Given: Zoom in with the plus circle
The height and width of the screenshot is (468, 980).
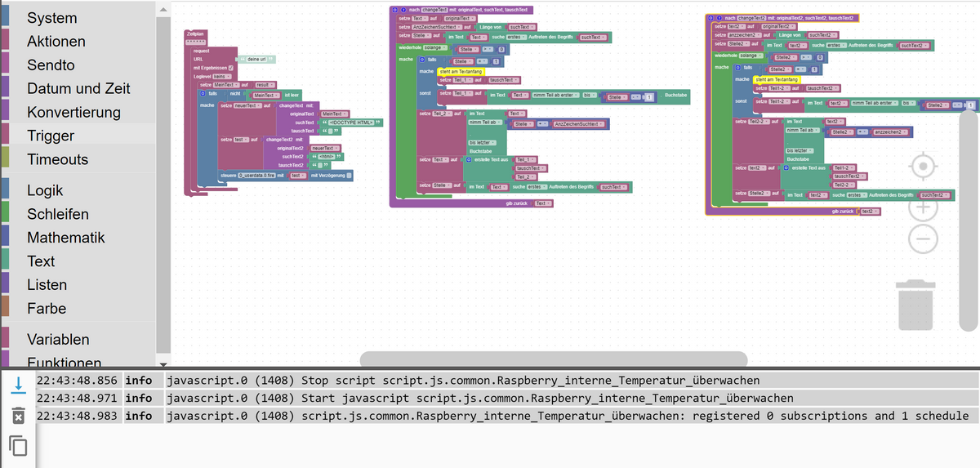Looking at the screenshot, I should [x=922, y=207].
